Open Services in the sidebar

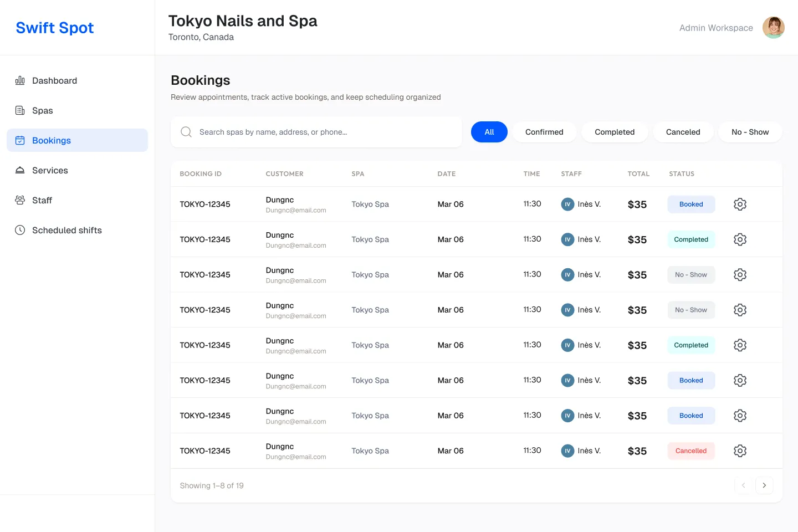pyautogui.click(x=50, y=171)
